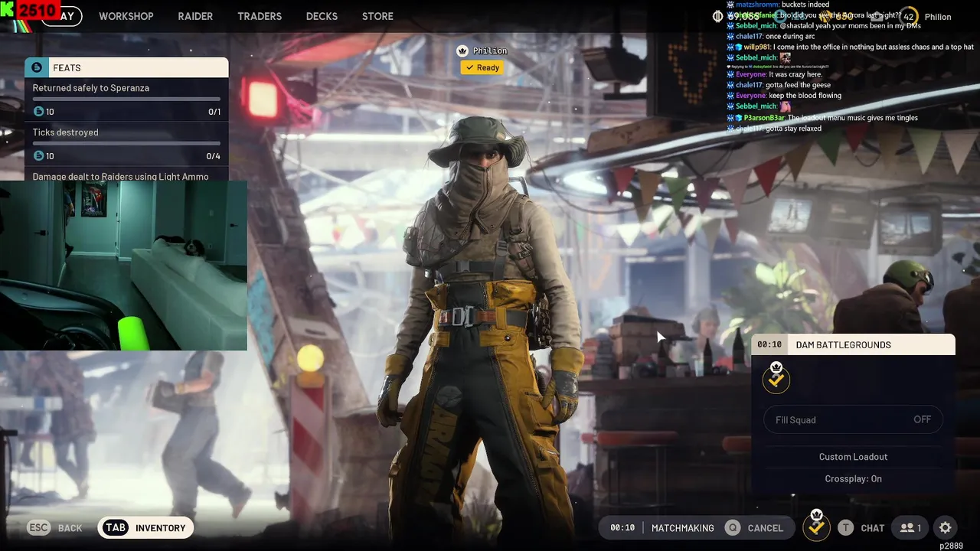
Task: Click the 00:10 timer in the bottom bar
Action: pyautogui.click(x=622, y=528)
